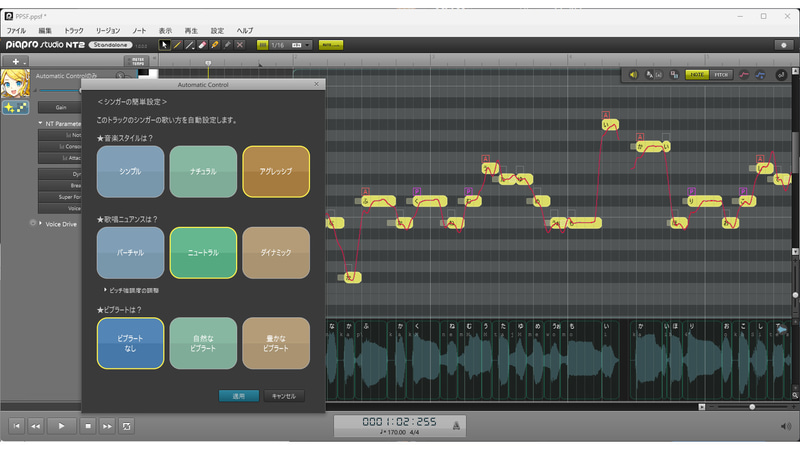Open the トラック menu
The height and width of the screenshot is (450, 800).
pos(74,31)
